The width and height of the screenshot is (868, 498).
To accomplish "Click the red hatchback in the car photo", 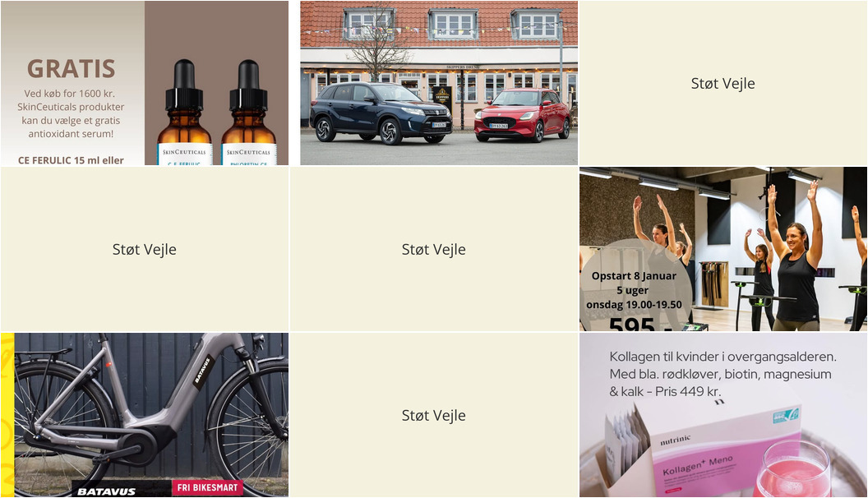I will [x=523, y=114].
